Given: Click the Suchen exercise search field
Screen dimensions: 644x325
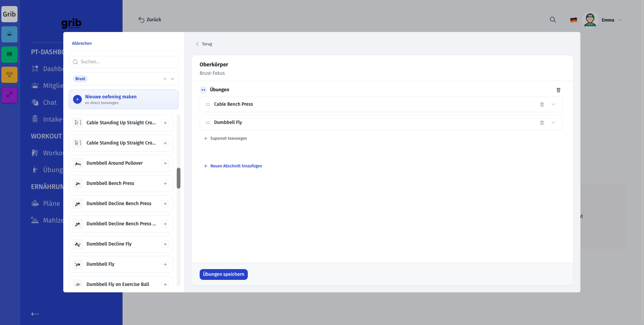Looking at the screenshot, I should pos(124,62).
